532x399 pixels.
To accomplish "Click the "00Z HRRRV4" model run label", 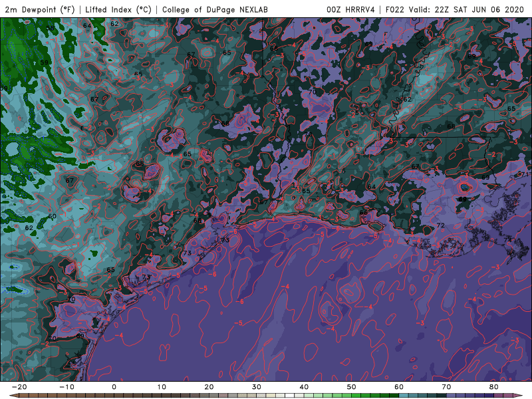I will pyautogui.click(x=350, y=9).
